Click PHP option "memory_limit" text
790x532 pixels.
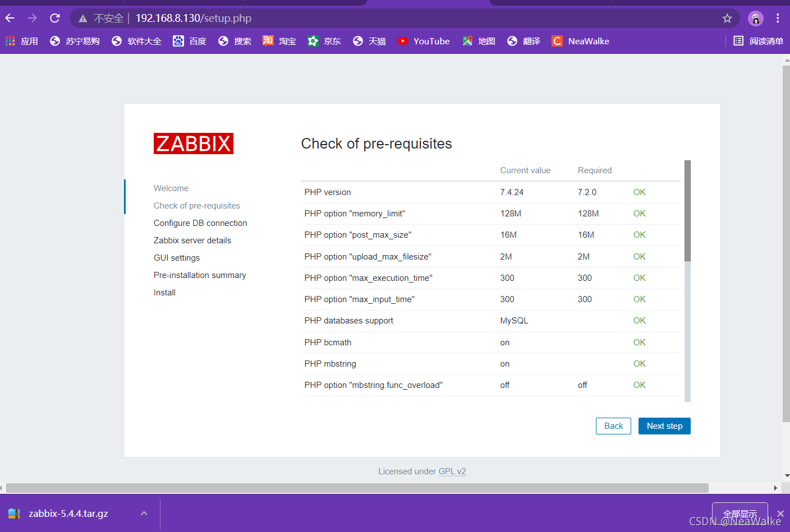coord(355,214)
